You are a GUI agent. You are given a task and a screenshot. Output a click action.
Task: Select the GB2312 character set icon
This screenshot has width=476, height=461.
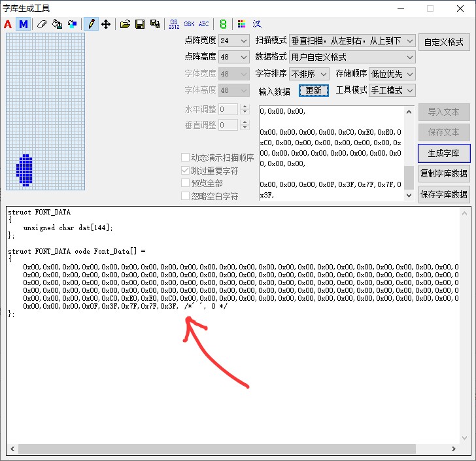174,24
